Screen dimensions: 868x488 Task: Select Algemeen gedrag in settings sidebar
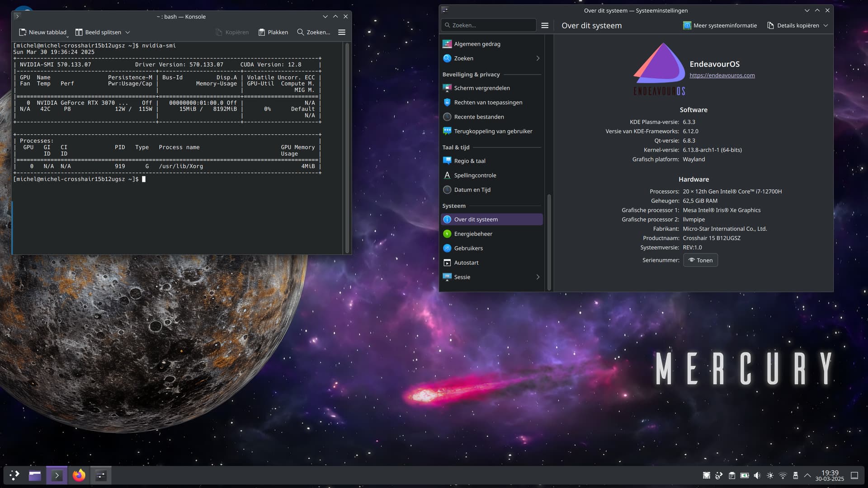point(492,44)
